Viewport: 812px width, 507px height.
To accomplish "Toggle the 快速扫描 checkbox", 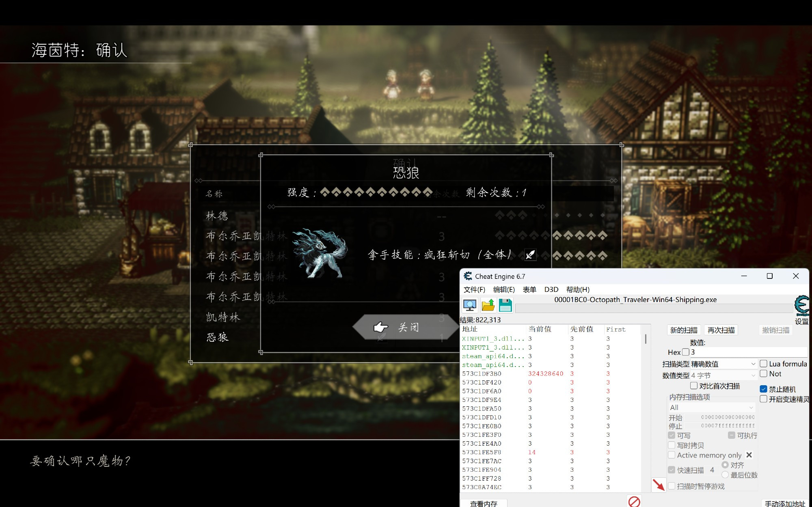I will click(x=672, y=470).
